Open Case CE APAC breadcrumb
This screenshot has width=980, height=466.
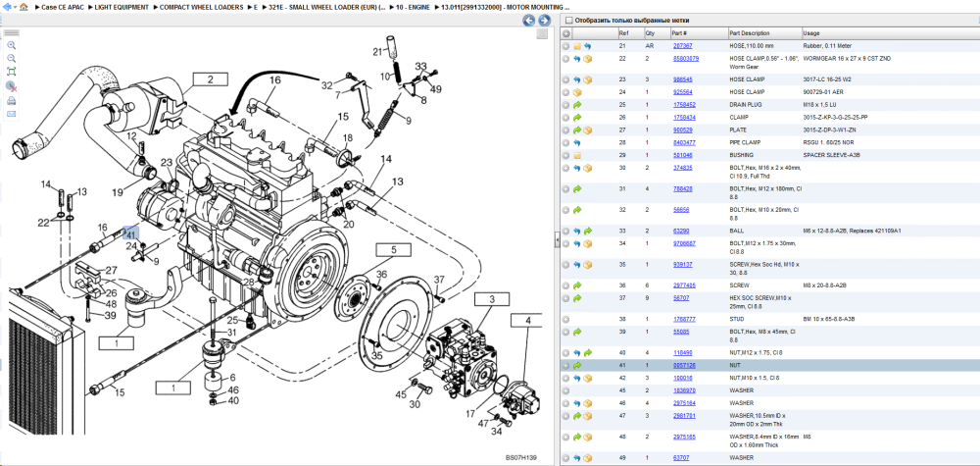pyautogui.click(x=62, y=8)
